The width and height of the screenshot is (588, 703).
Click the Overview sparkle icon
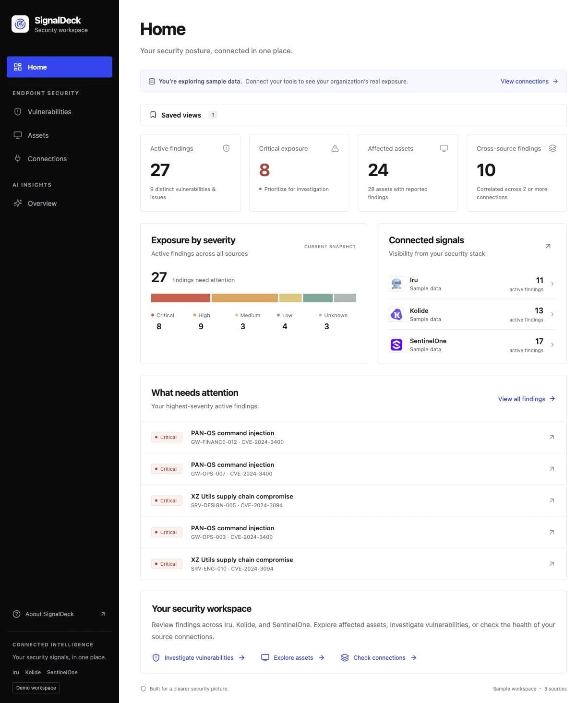(18, 203)
